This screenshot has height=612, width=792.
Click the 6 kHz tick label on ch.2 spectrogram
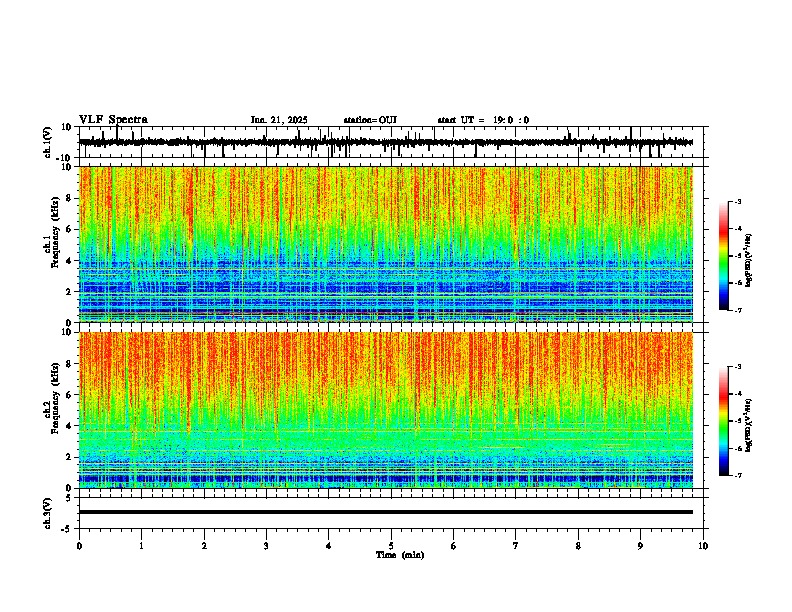tap(70, 395)
